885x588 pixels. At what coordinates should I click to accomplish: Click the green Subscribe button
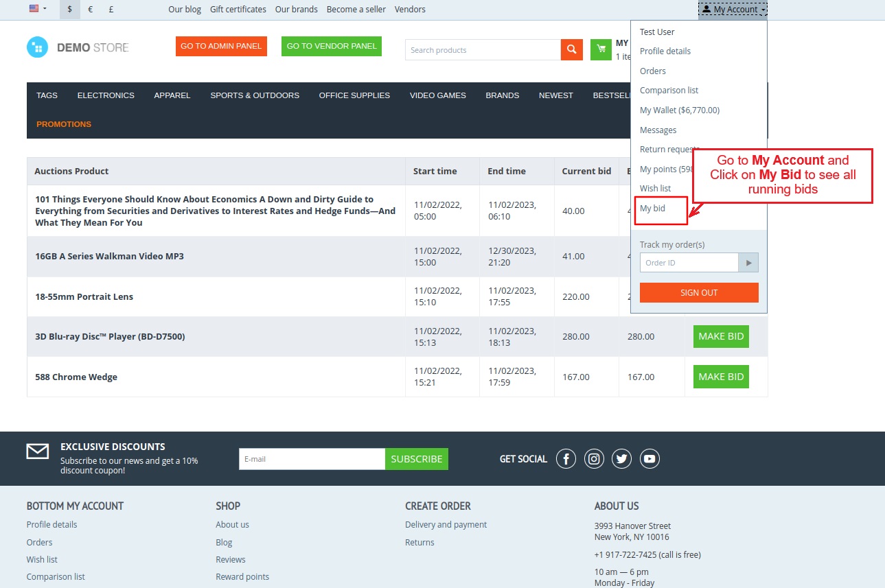pyautogui.click(x=416, y=459)
